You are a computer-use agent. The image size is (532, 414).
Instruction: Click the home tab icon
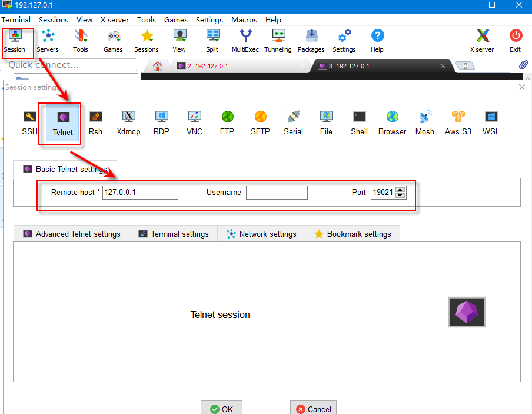click(x=158, y=66)
